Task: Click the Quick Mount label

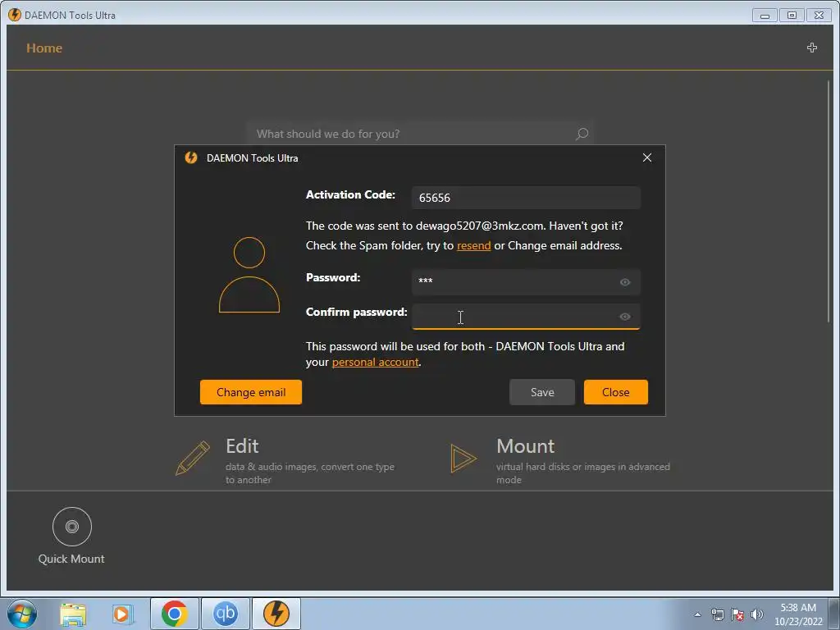Action: [71, 559]
